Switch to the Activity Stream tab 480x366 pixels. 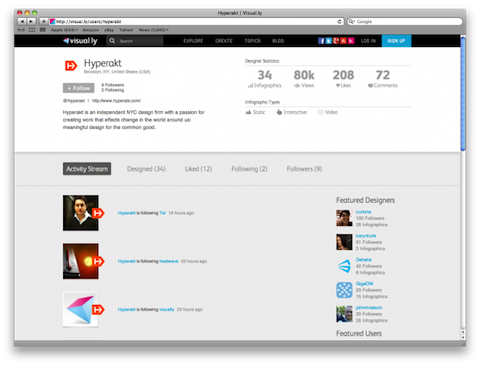[87, 169]
